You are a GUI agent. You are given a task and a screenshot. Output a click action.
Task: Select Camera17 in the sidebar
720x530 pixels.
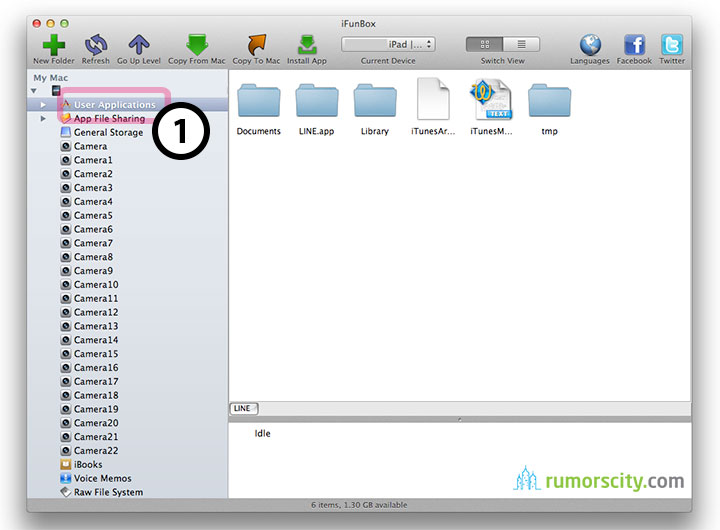96,382
